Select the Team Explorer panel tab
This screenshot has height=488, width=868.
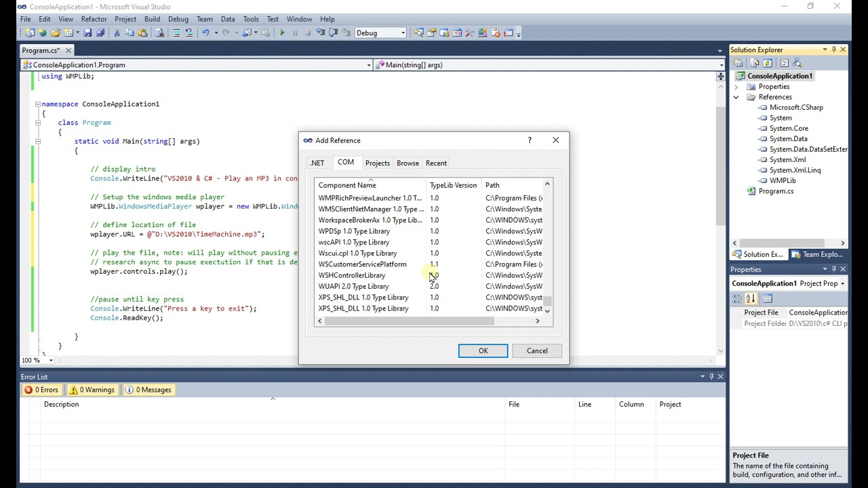coord(817,255)
